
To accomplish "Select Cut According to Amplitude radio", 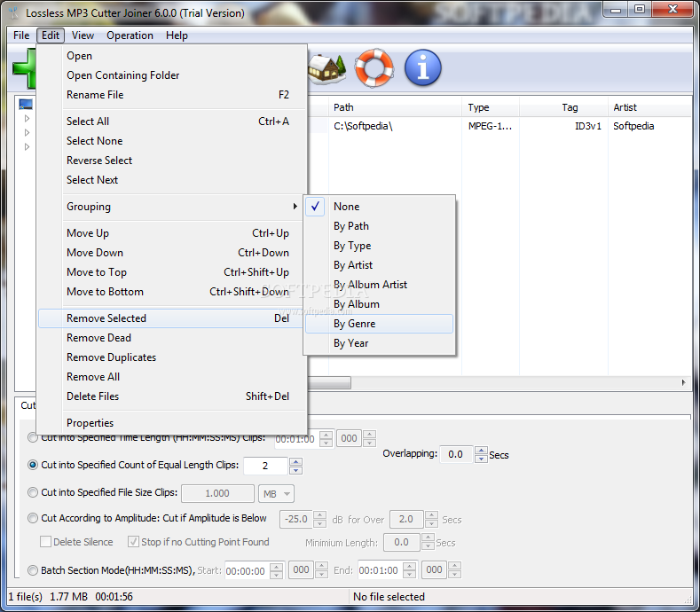I will [x=33, y=518].
